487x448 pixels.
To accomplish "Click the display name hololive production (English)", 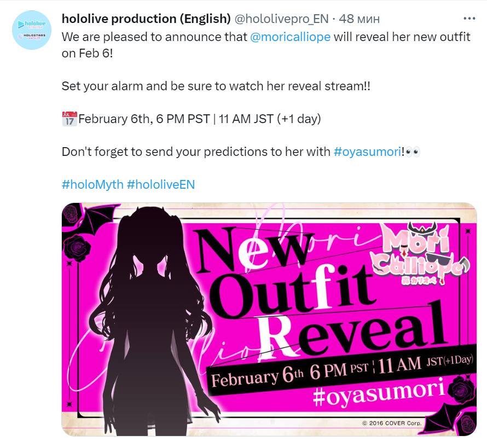I will coord(146,19).
